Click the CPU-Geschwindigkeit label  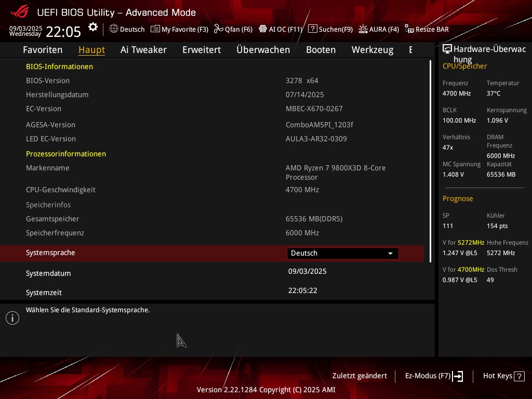pos(61,190)
